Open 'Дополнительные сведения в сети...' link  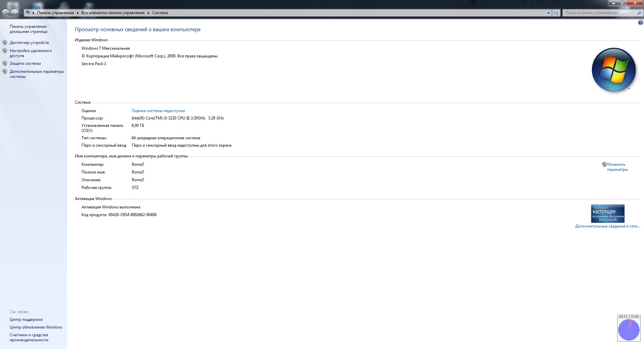coord(607,226)
